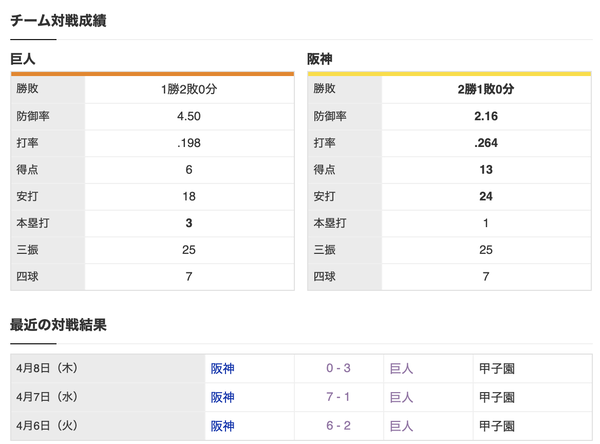The width and height of the screenshot is (600, 444).
Task: Open the 6 - 2 score link
Action: pyautogui.click(x=338, y=426)
